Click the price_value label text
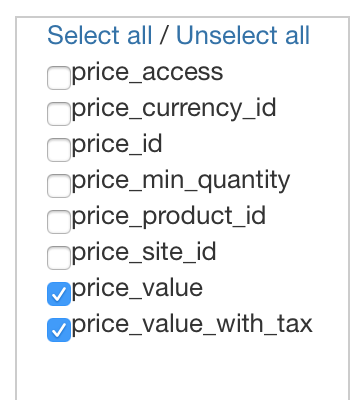The image size is (362, 400). pos(137,288)
